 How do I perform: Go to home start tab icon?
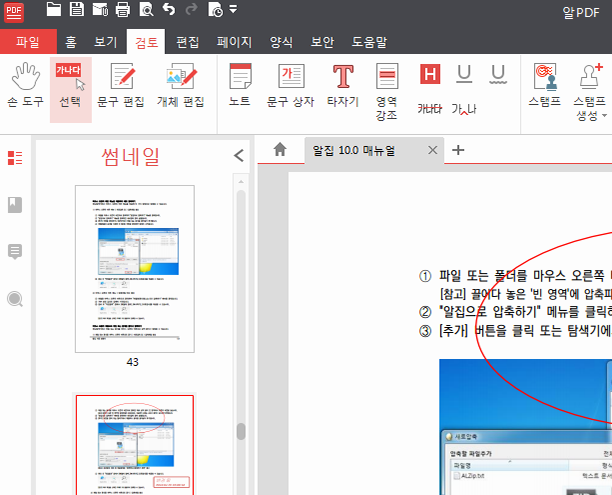pyautogui.click(x=280, y=150)
